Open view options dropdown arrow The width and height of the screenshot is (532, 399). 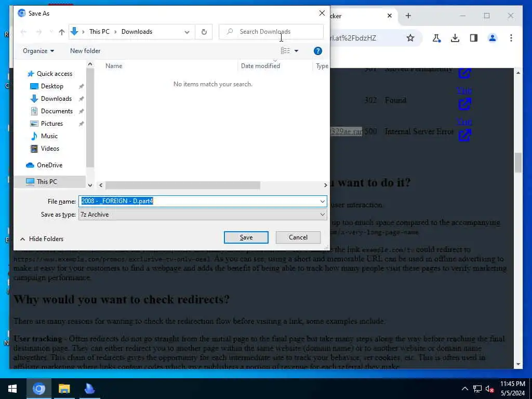pos(296,51)
